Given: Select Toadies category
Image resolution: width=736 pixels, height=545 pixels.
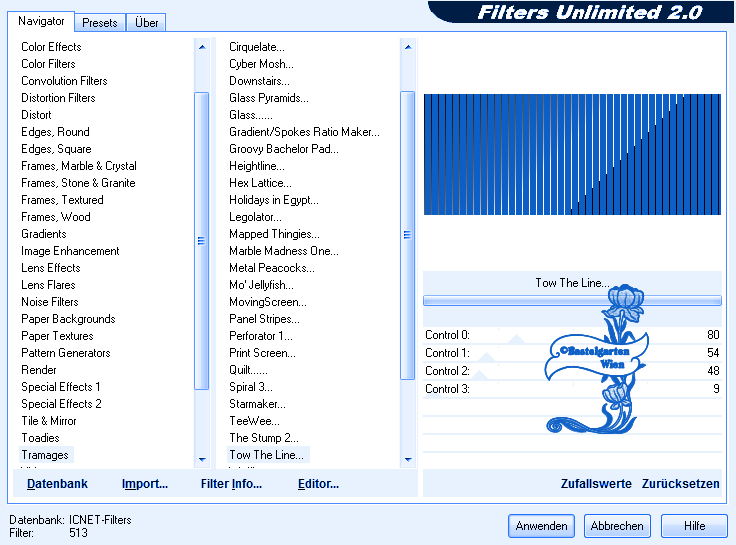Looking at the screenshot, I should (40, 438).
